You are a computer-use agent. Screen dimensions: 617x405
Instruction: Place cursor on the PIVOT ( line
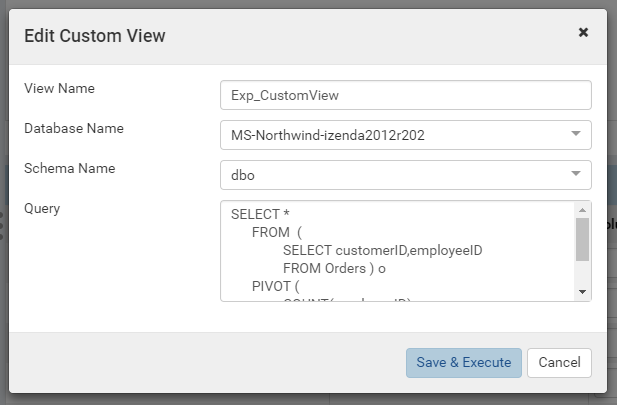[275, 287]
